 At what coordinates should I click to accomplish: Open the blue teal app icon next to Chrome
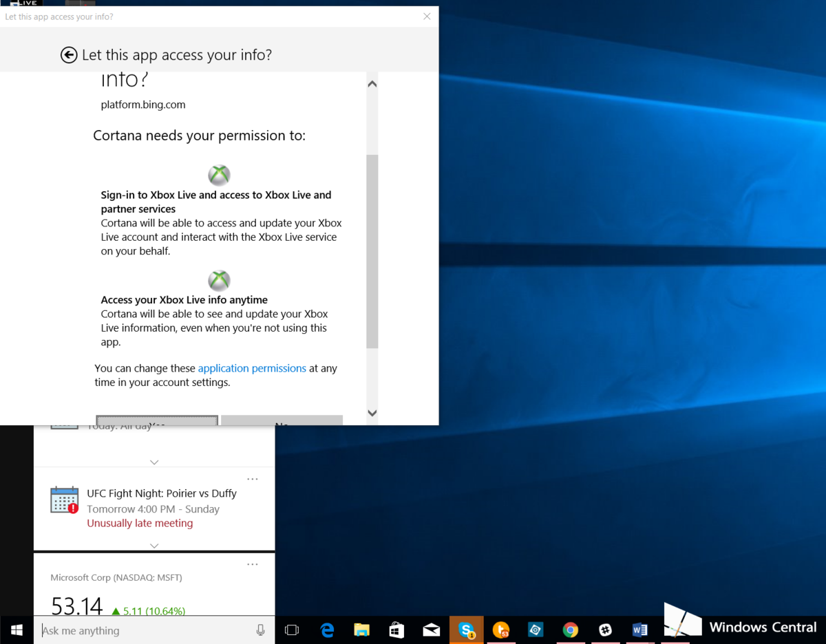coord(536,630)
